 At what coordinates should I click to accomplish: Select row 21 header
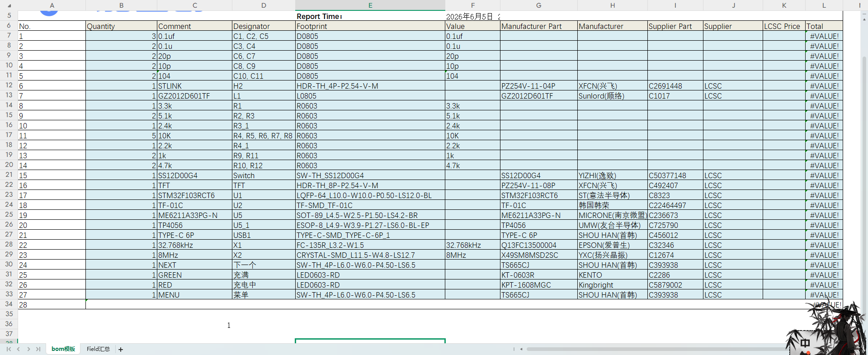click(x=9, y=175)
